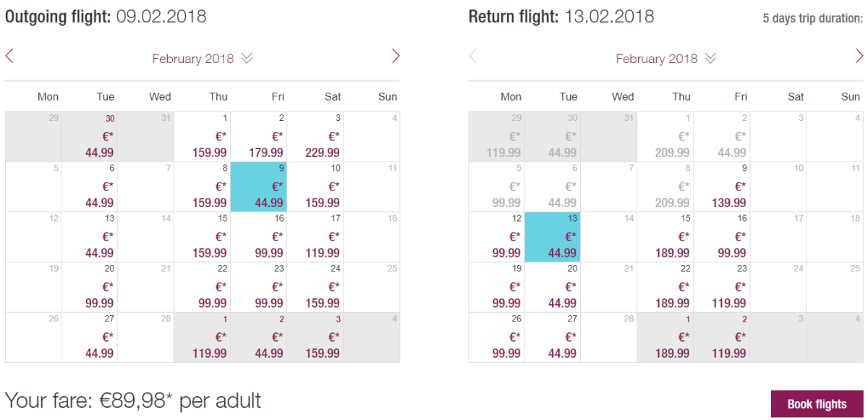This screenshot has width=868, height=420.
Task: Go to previous month in outgoing calendar
Action: [x=9, y=56]
